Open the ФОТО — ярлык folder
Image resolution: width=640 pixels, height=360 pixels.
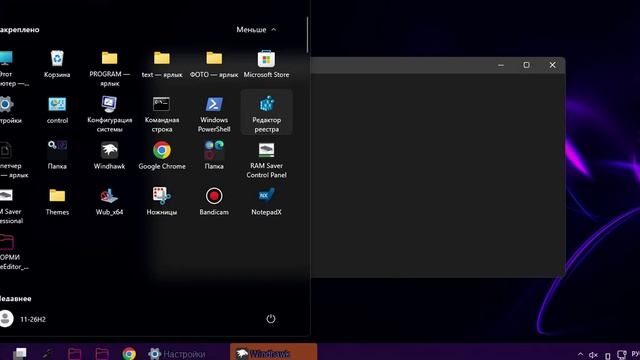[214, 64]
